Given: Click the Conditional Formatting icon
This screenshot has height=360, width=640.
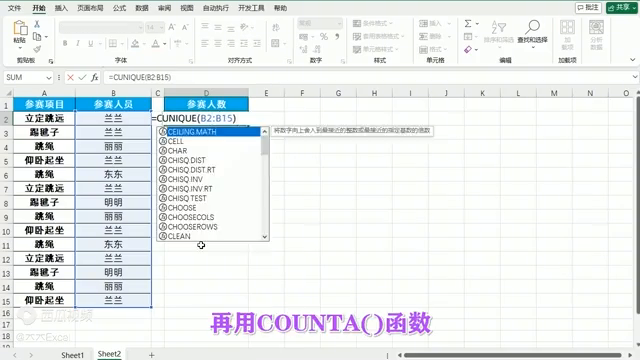Looking at the screenshot, I should point(357,23).
